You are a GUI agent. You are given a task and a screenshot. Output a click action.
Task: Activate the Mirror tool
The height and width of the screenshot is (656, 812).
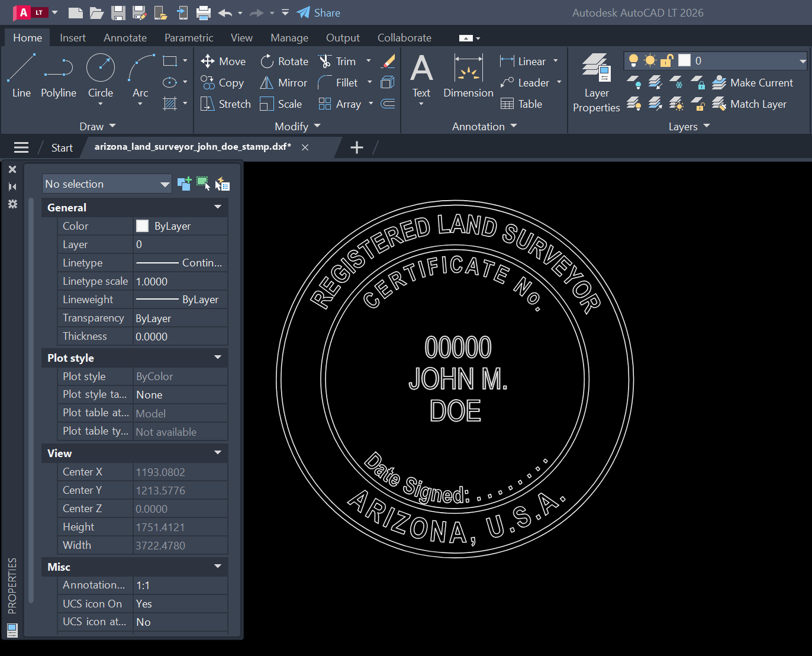pyautogui.click(x=283, y=83)
